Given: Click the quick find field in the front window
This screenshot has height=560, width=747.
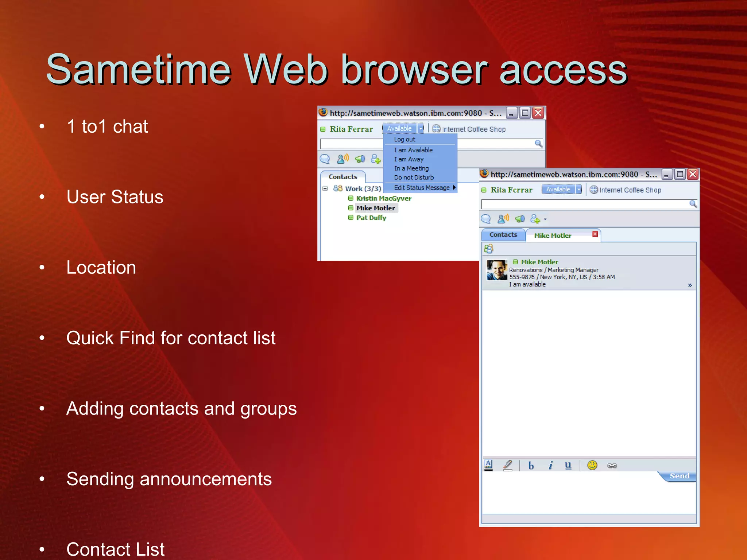Looking at the screenshot, I should 585,204.
